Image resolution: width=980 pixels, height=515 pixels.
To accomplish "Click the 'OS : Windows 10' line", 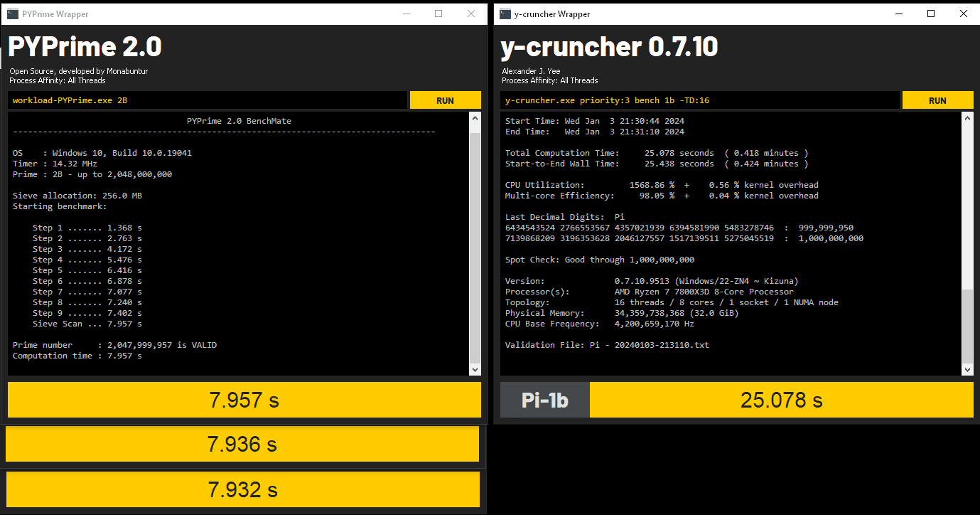I will point(102,153).
